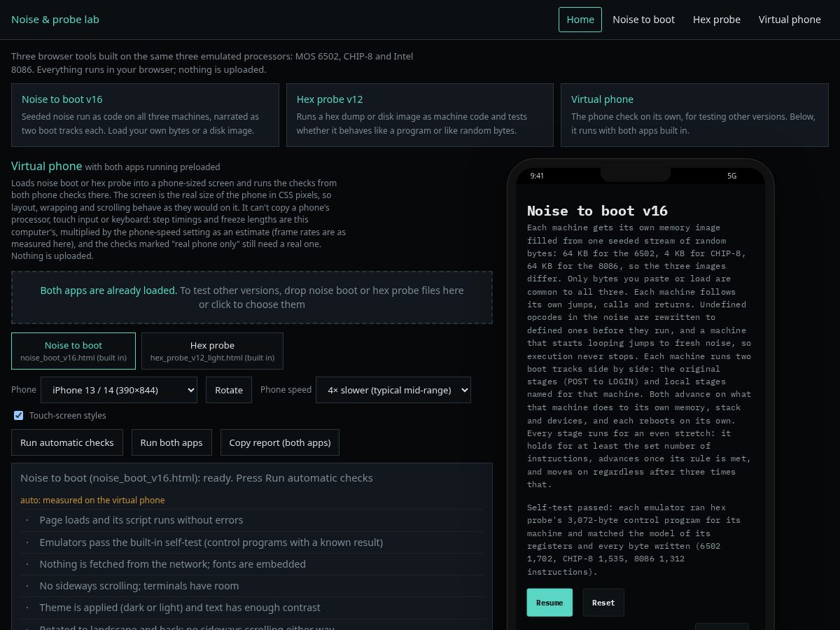Open the Hex probe v12 card

419,115
